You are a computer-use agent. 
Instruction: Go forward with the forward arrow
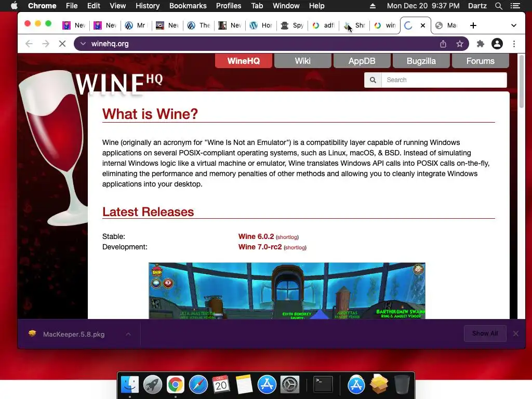(46, 44)
